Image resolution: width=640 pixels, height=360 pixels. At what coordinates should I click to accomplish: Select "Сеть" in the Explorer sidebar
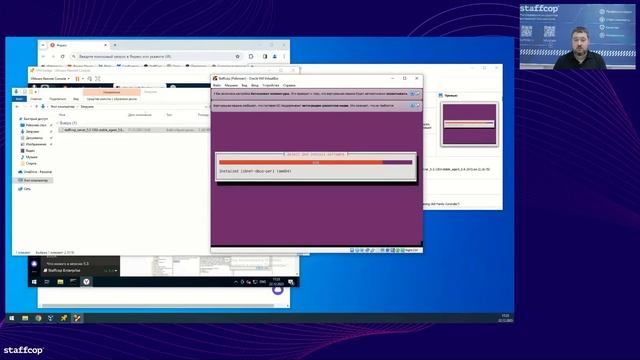coord(27,189)
